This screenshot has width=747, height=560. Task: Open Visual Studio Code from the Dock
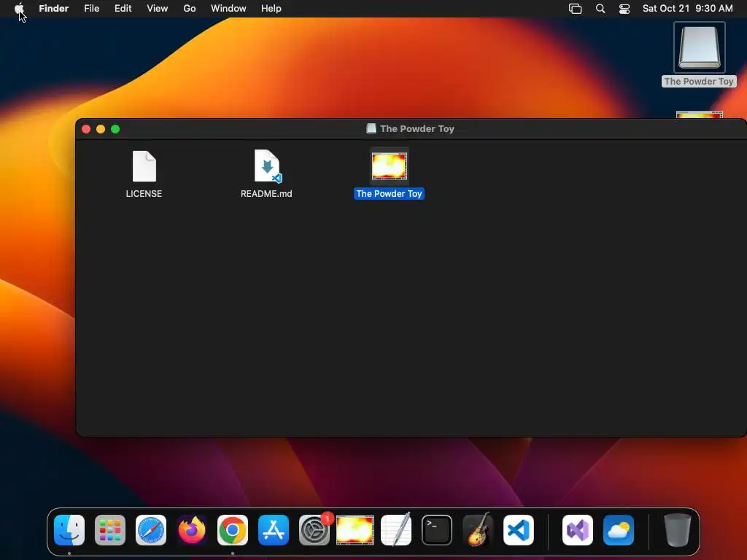(519, 530)
